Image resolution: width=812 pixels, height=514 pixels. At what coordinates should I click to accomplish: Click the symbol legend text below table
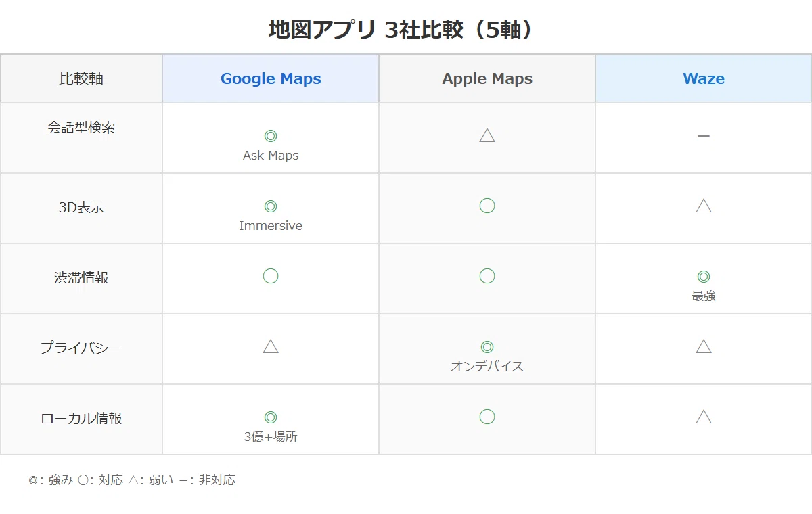coord(132,480)
